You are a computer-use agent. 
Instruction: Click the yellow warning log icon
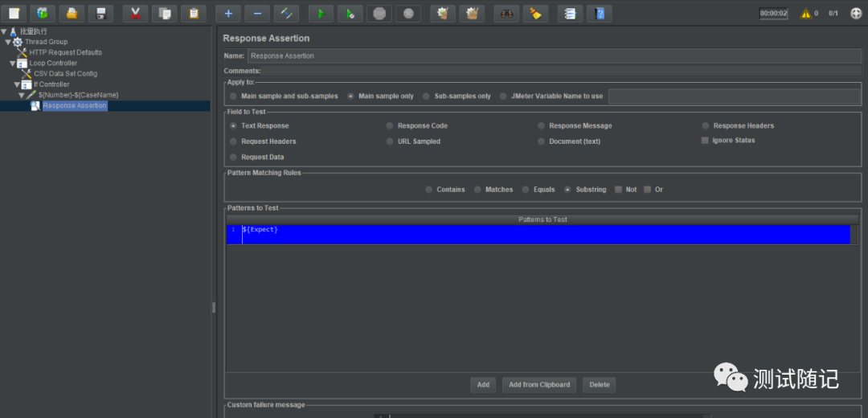tap(805, 14)
